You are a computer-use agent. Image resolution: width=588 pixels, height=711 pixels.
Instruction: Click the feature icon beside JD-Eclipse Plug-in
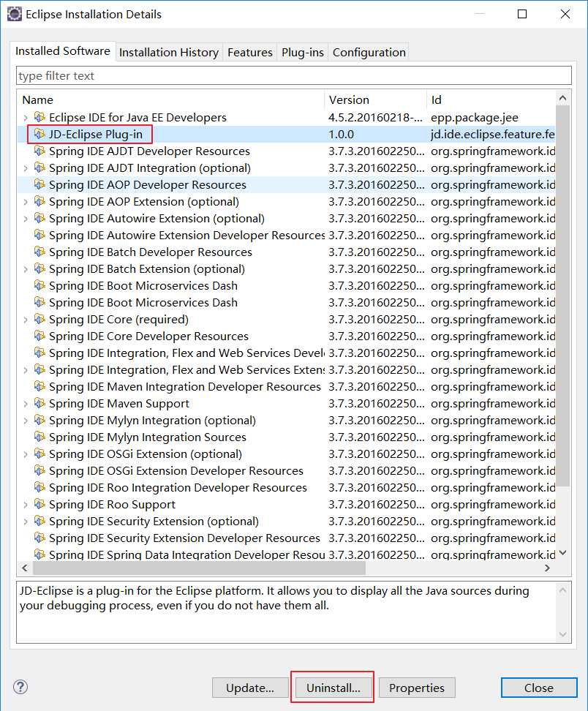click(39, 134)
